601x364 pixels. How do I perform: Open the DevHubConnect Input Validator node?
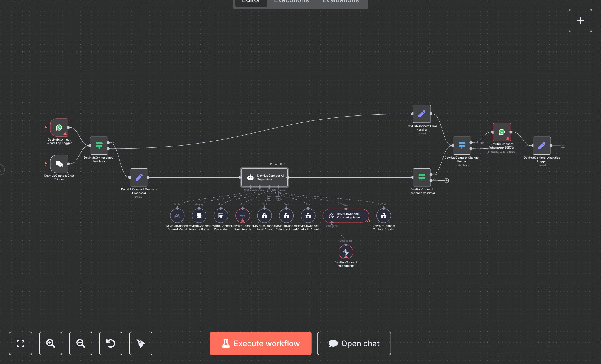[99, 146]
